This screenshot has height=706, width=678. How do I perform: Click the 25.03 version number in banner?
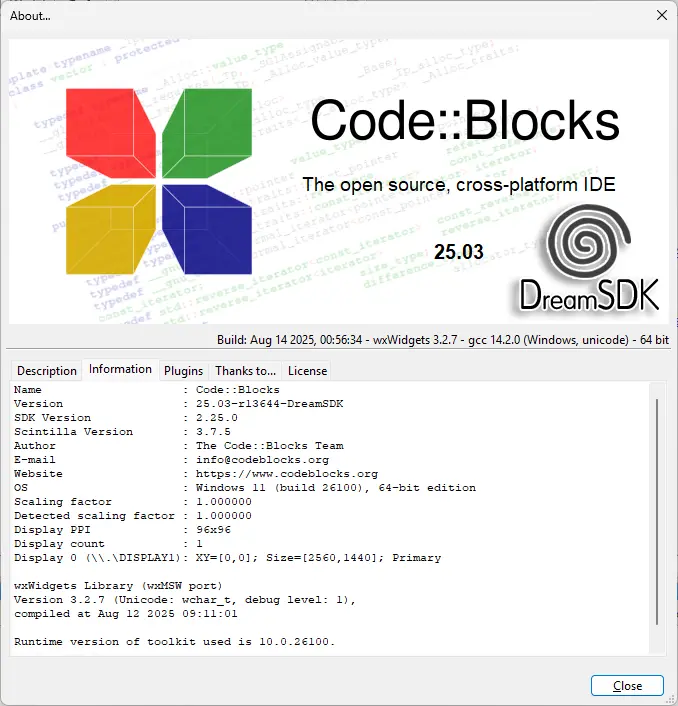pos(459,252)
